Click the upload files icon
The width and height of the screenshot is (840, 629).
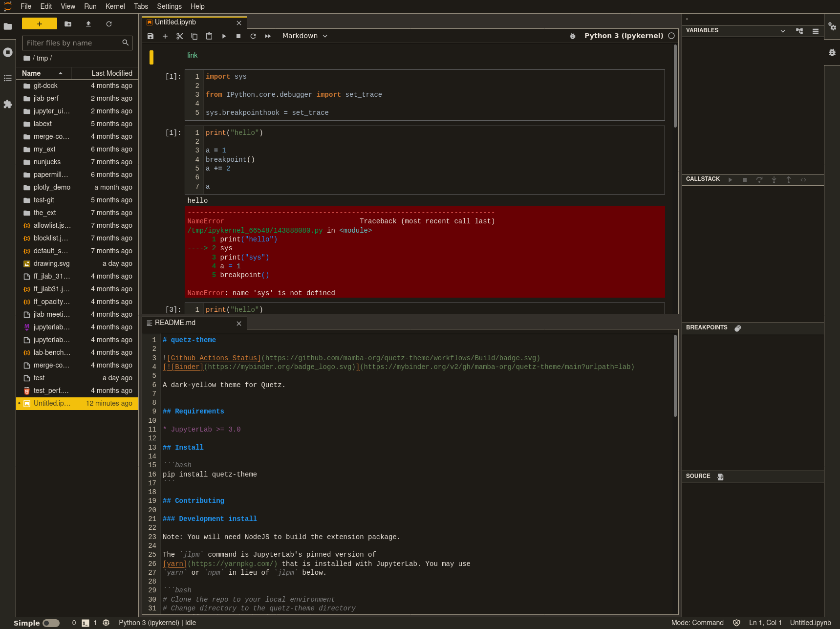[88, 24]
